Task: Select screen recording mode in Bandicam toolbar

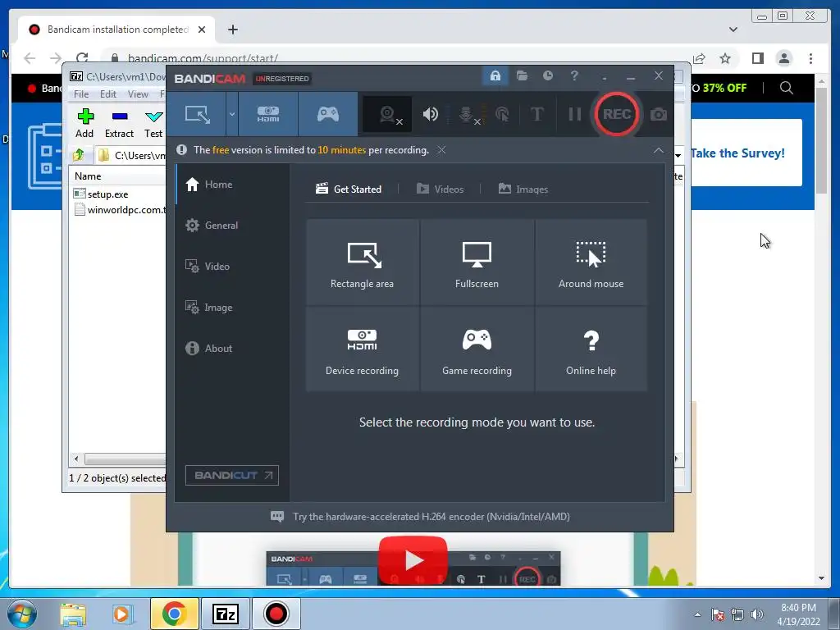Action: [197, 114]
